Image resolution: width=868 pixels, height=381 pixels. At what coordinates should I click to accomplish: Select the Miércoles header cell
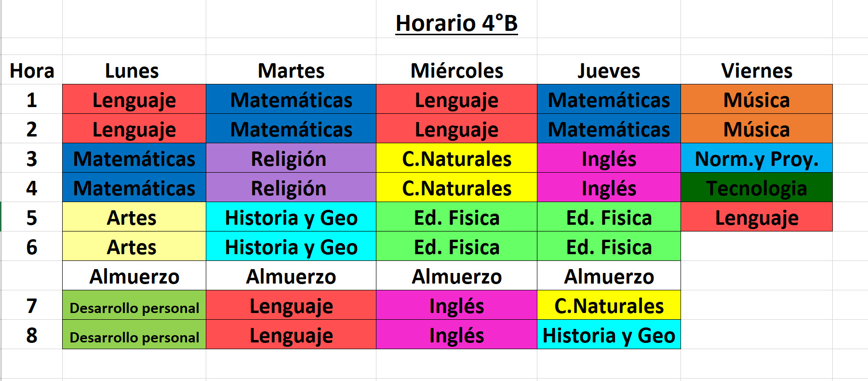tap(456, 71)
